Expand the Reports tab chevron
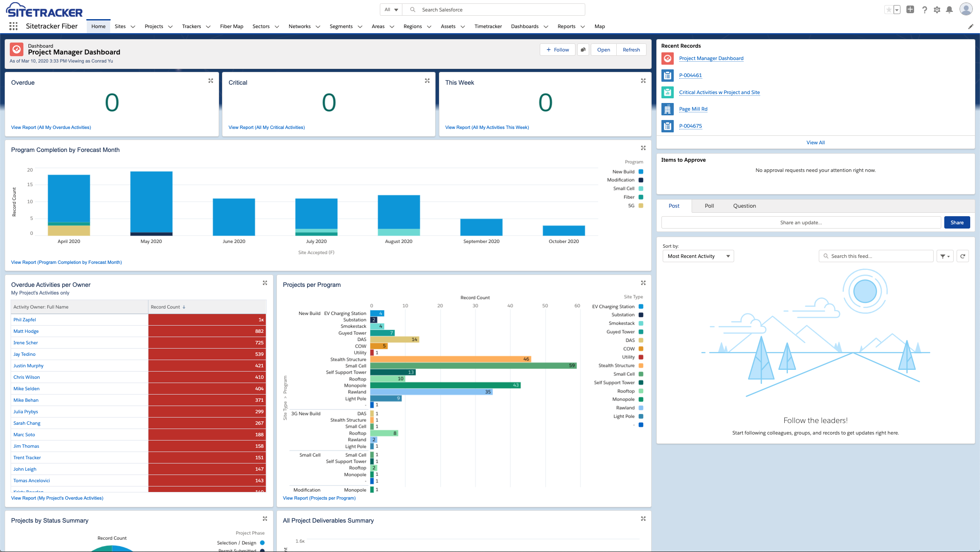 tap(583, 27)
